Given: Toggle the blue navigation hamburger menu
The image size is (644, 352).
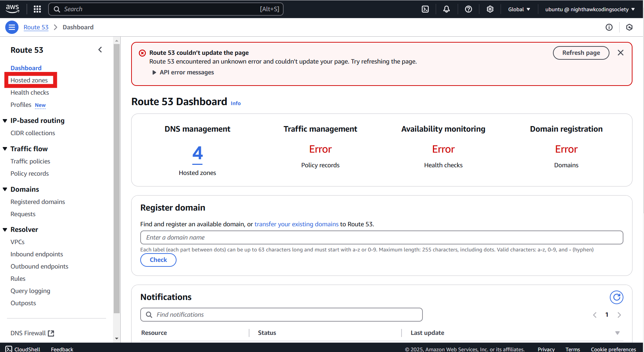Looking at the screenshot, I should pyautogui.click(x=12, y=27).
